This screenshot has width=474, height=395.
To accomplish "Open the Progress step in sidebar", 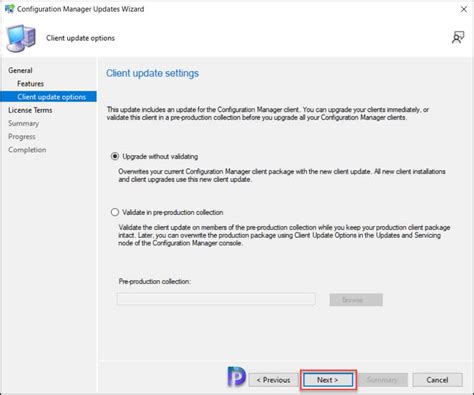I will click(22, 137).
